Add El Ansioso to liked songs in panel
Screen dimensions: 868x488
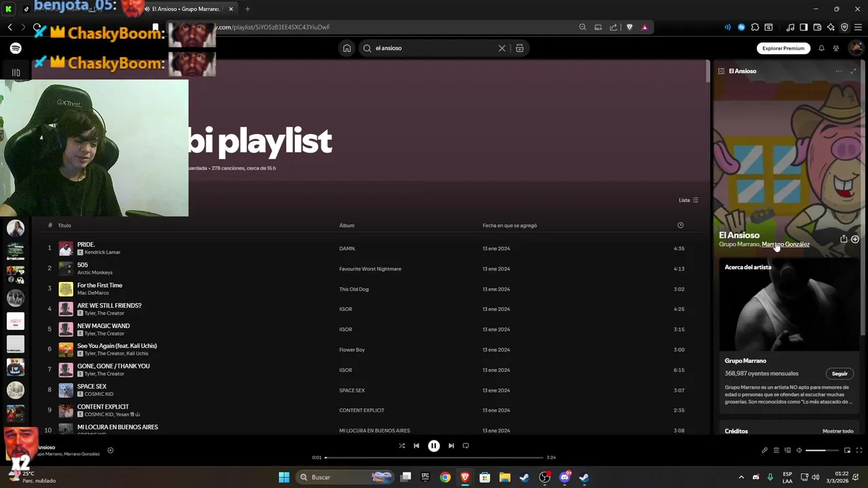click(855, 239)
